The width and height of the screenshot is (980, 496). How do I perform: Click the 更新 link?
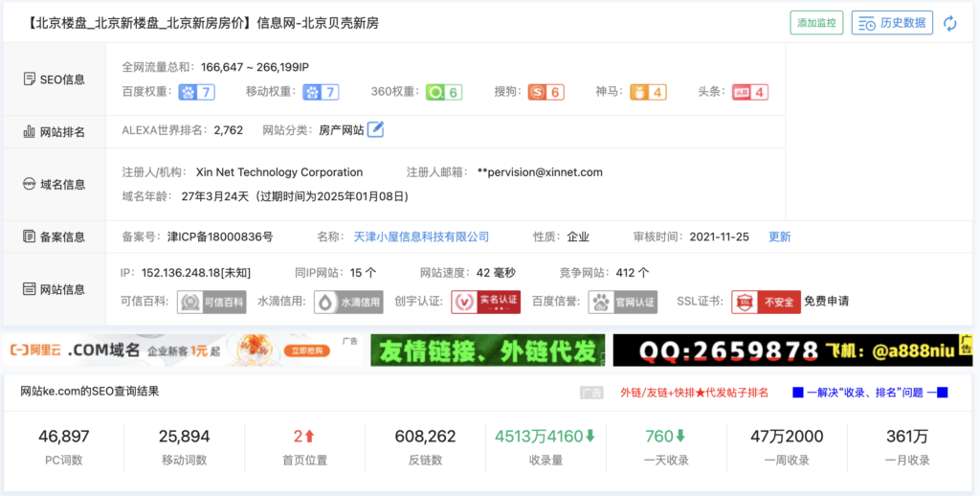pyautogui.click(x=779, y=237)
